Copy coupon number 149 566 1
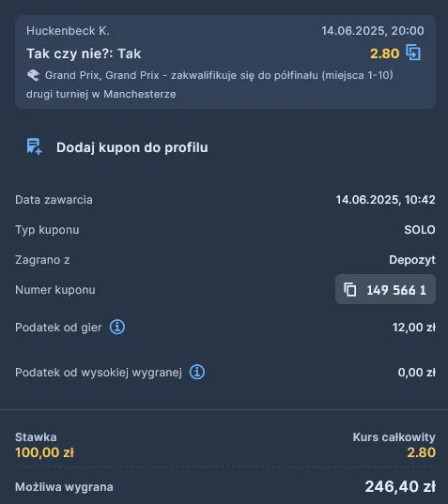The width and height of the screenshot is (448, 504). coord(385,289)
